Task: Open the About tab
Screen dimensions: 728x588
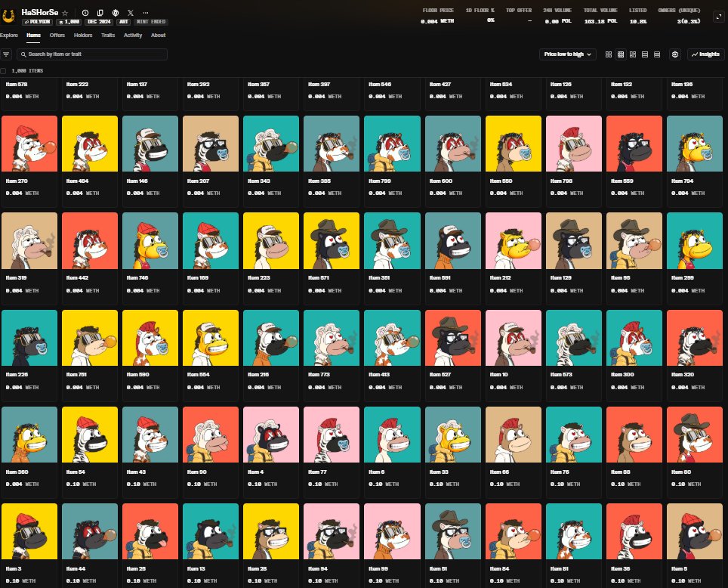Action: 159,36
